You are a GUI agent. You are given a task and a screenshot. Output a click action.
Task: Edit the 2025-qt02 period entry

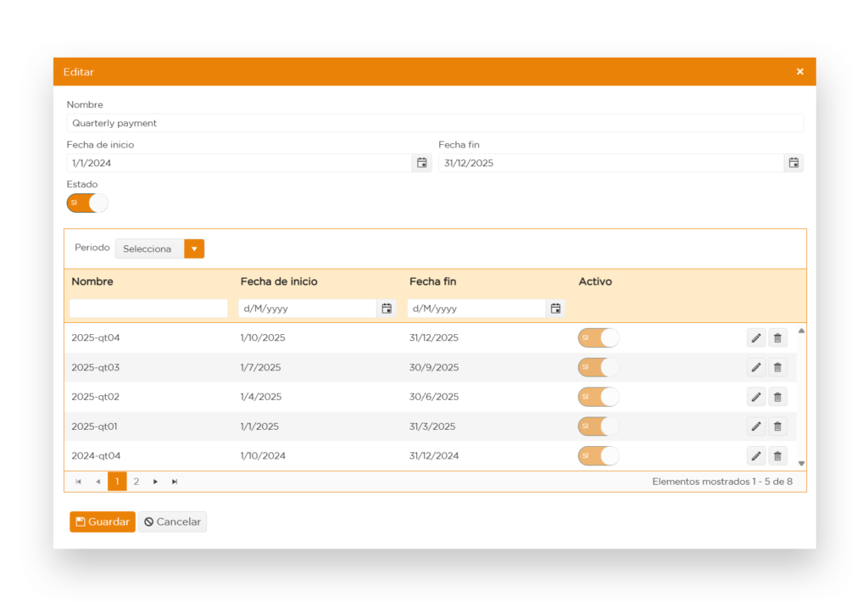pos(755,397)
